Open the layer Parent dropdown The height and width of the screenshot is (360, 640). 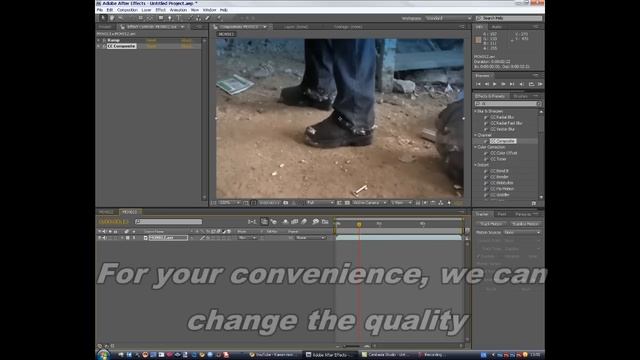pos(310,238)
